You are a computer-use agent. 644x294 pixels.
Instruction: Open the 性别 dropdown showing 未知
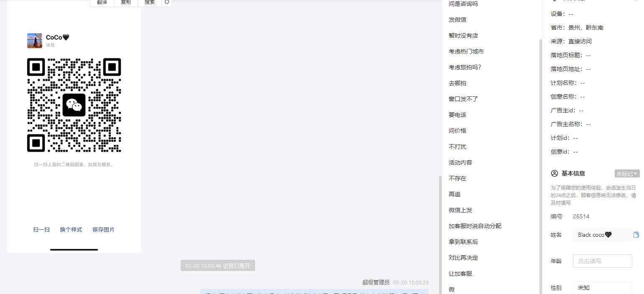(x=602, y=288)
